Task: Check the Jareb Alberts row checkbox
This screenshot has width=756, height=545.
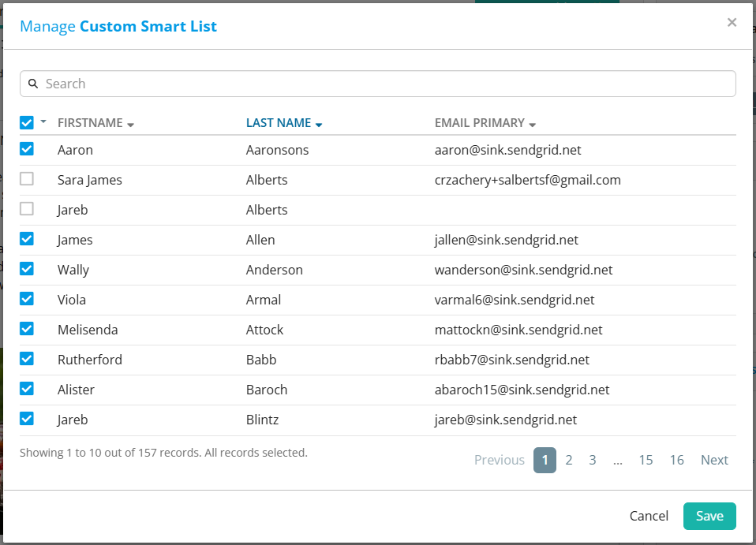Action: point(27,209)
